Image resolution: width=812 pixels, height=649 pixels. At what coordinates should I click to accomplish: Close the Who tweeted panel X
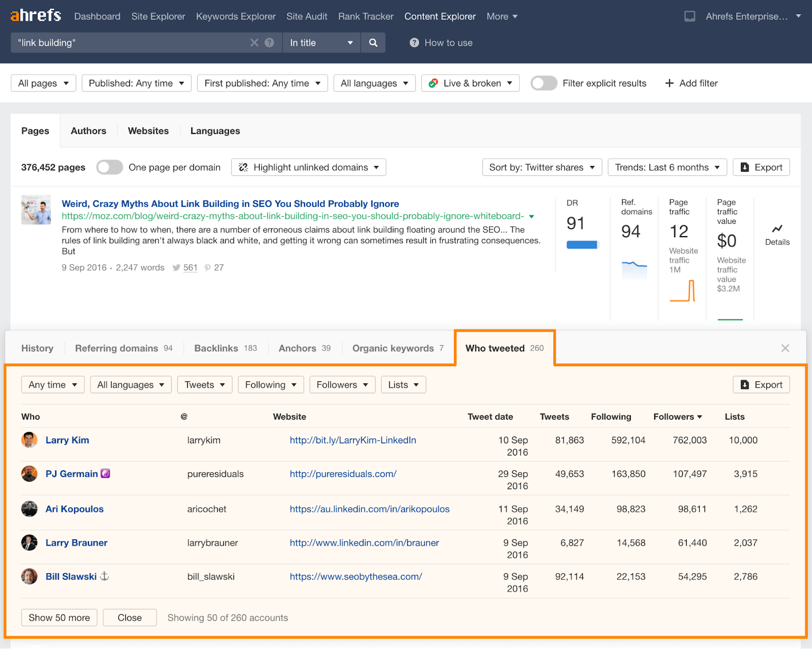point(785,348)
